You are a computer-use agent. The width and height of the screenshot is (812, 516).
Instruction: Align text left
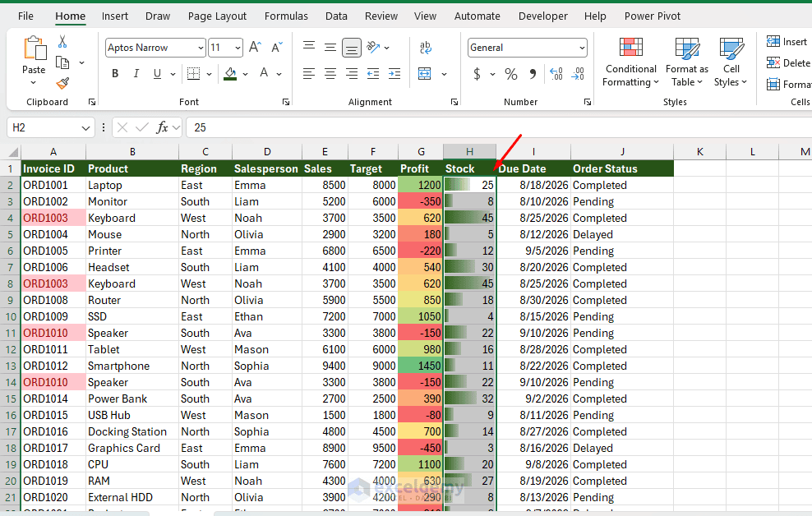tap(309, 73)
